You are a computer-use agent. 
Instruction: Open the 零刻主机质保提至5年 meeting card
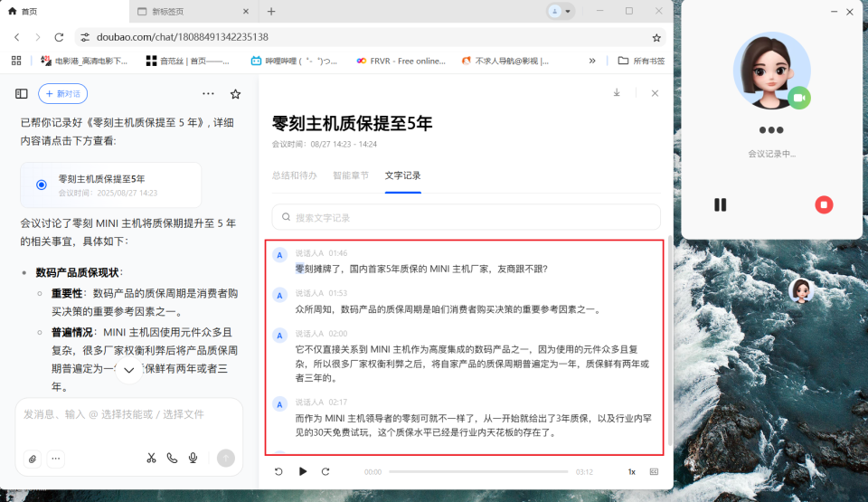110,185
